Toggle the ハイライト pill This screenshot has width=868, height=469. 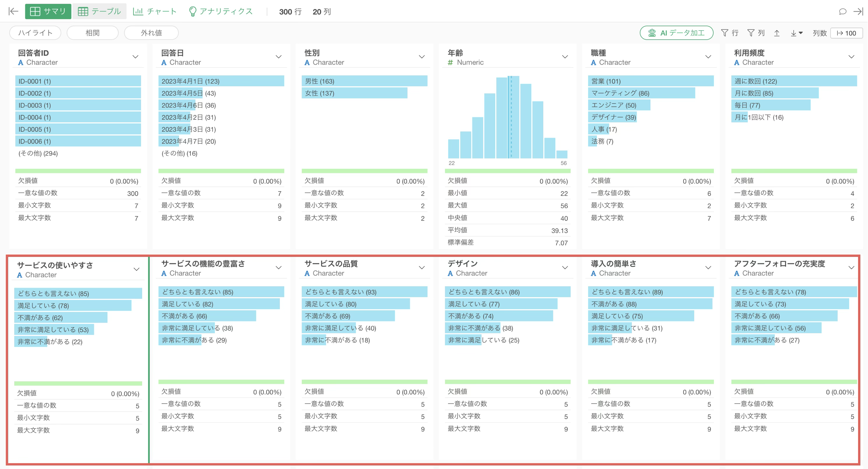(35, 33)
